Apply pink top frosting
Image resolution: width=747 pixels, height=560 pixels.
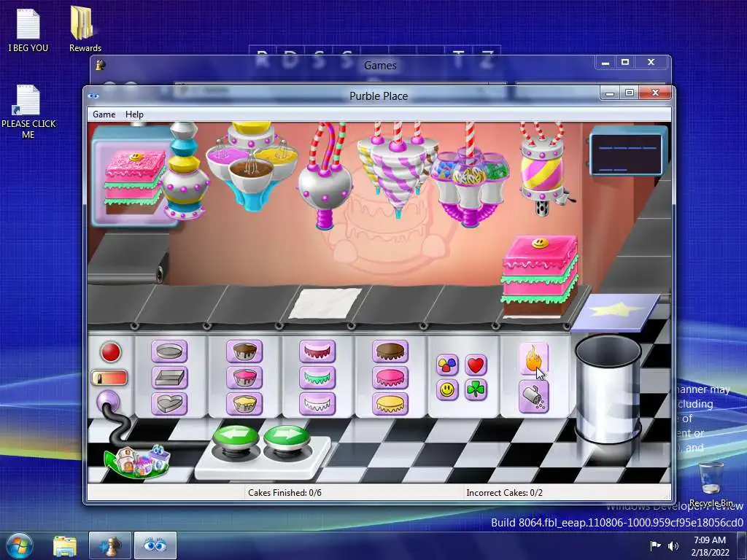(390, 378)
